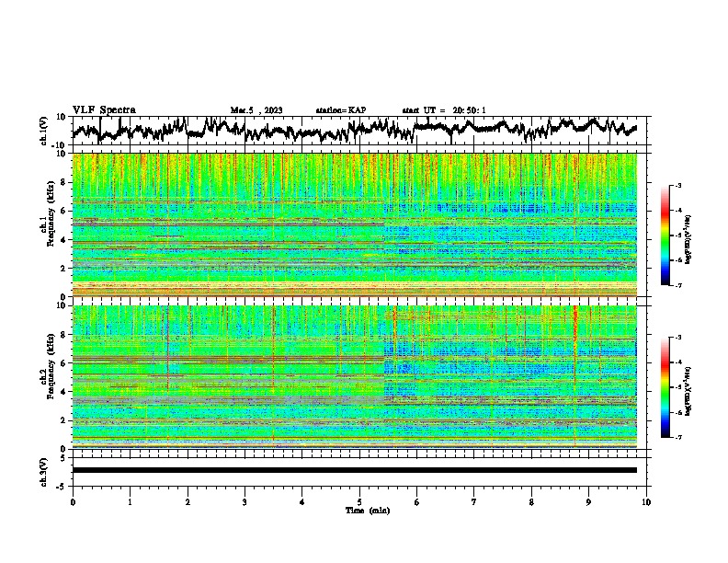Click the date text "Mar.5 , 2023"
728x563 pixels.
[256, 110]
